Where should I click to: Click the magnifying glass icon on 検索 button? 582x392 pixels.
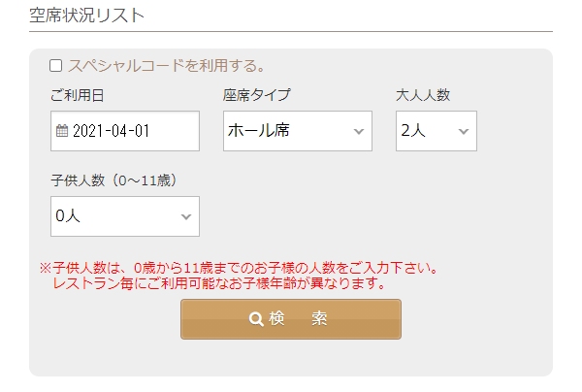(x=256, y=319)
